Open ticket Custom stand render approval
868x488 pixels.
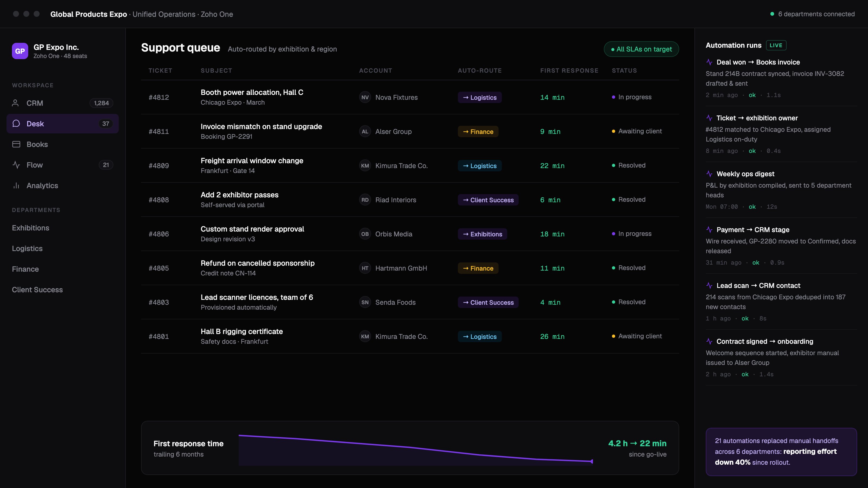pyautogui.click(x=410, y=234)
